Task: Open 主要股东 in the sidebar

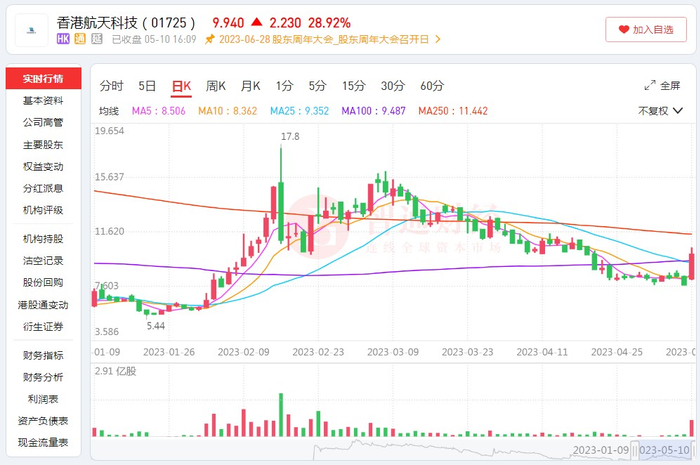Action: click(43, 145)
